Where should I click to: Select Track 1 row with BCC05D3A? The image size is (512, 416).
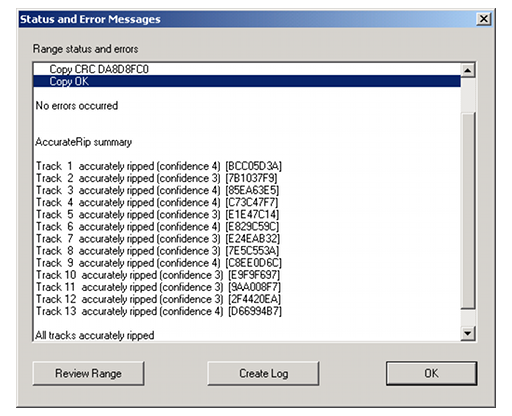(247, 166)
